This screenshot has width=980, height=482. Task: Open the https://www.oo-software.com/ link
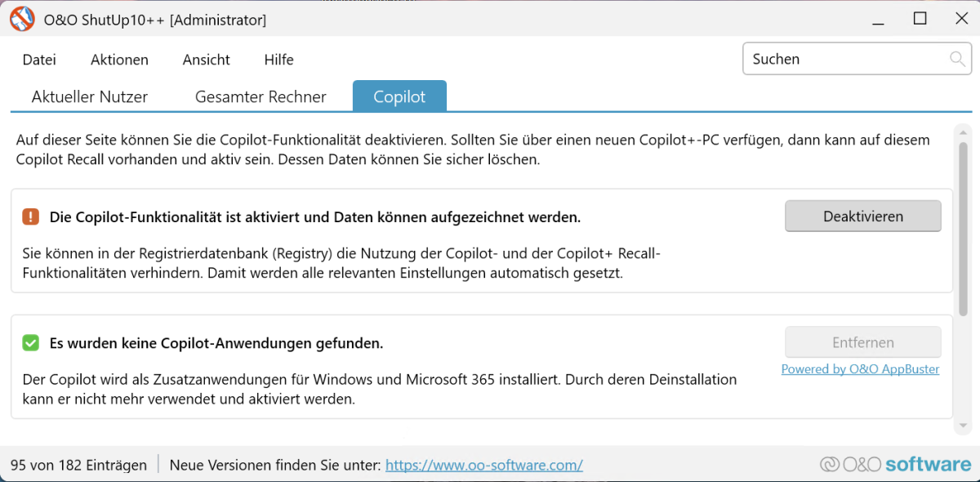coord(484,465)
